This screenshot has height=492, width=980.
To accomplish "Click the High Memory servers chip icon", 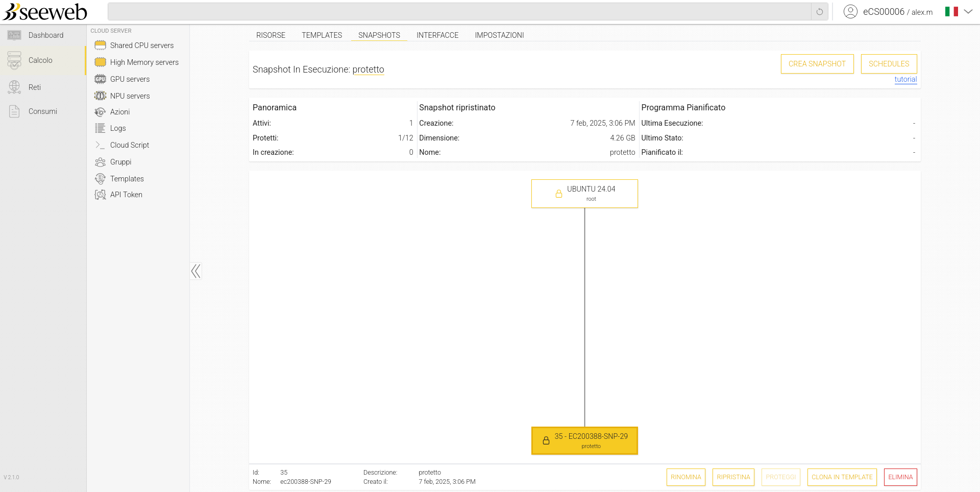I will pos(100,62).
